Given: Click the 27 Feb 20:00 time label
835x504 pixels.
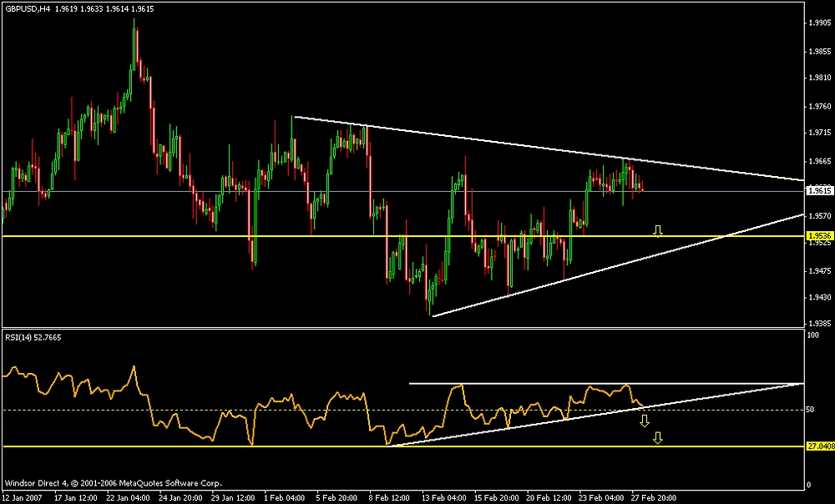Looking at the screenshot, I should pyautogui.click(x=654, y=498).
